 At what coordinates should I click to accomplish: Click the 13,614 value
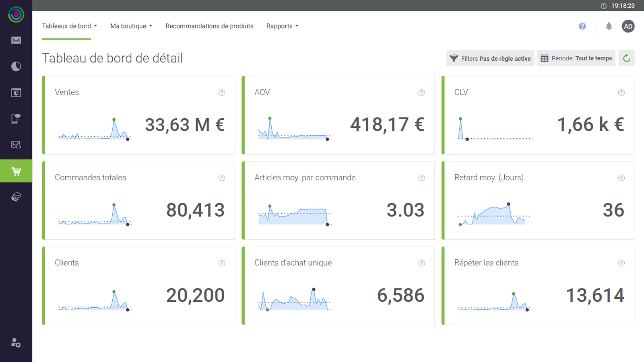tap(595, 296)
